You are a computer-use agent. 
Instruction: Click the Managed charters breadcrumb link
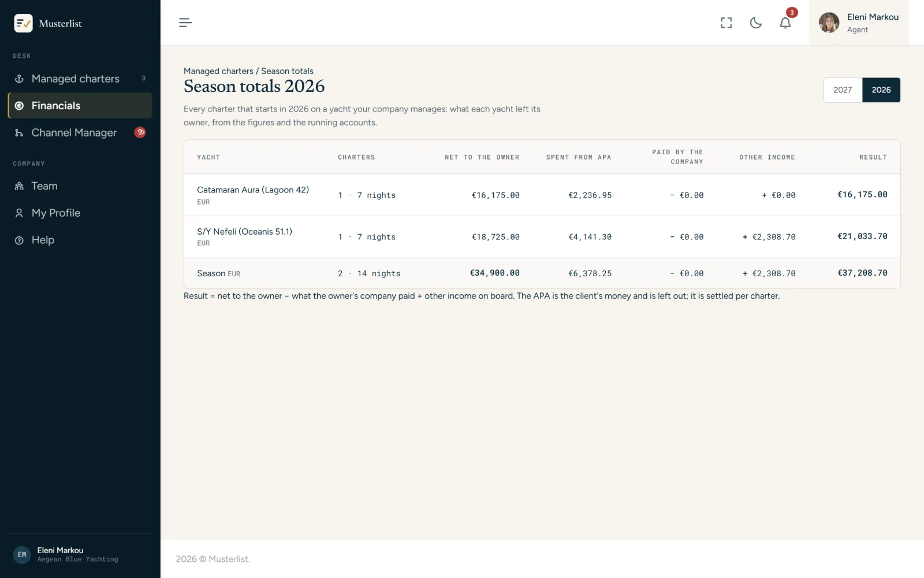pyautogui.click(x=218, y=71)
